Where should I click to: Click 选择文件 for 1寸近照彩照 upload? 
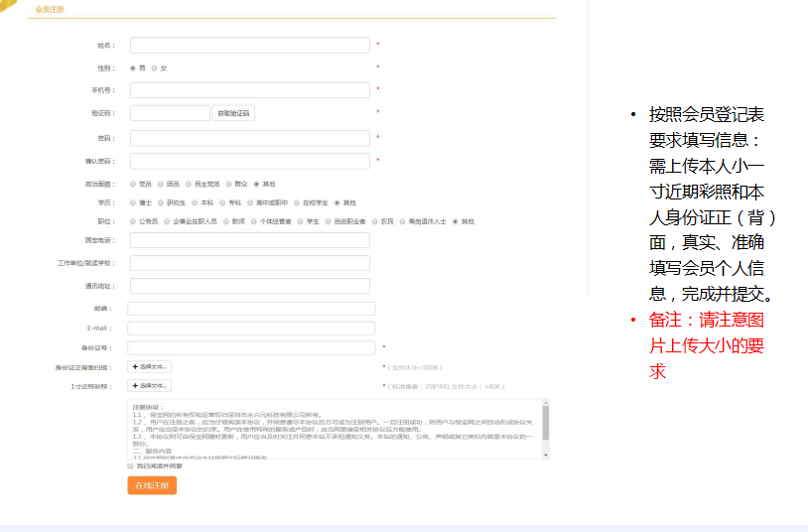[150, 386]
